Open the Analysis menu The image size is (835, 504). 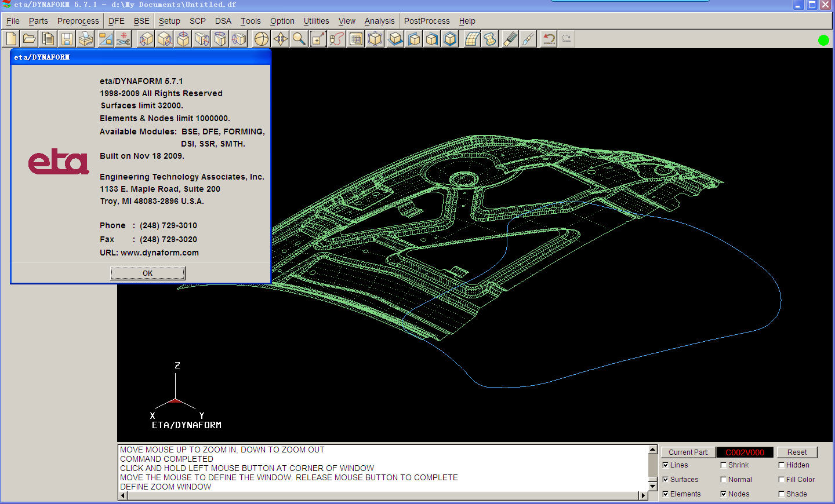(x=379, y=21)
